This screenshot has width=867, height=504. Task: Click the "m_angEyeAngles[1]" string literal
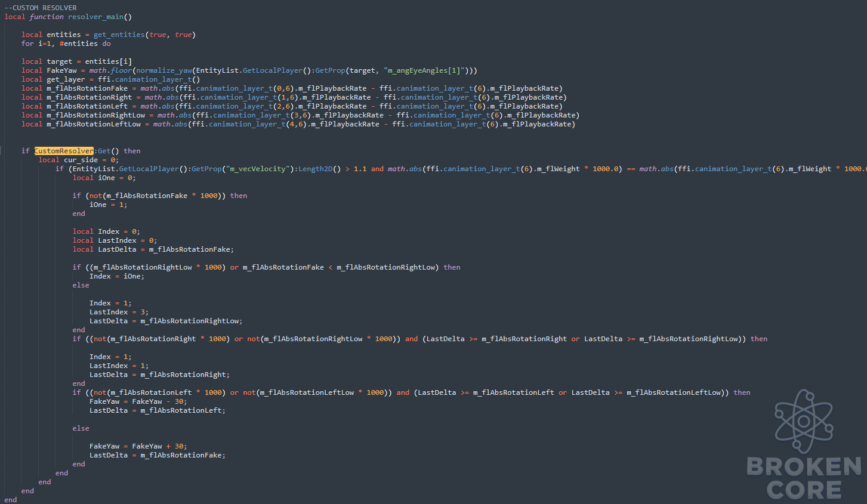pos(424,70)
